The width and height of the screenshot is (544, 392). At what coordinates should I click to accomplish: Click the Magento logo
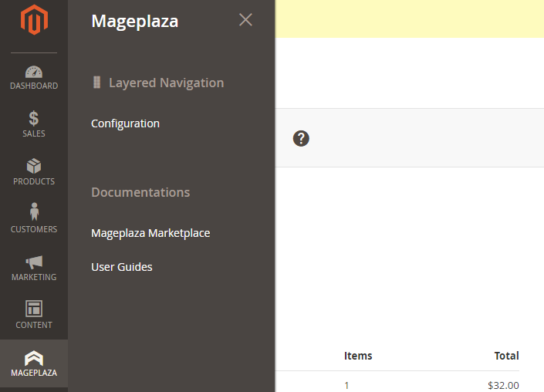tap(33, 20)
